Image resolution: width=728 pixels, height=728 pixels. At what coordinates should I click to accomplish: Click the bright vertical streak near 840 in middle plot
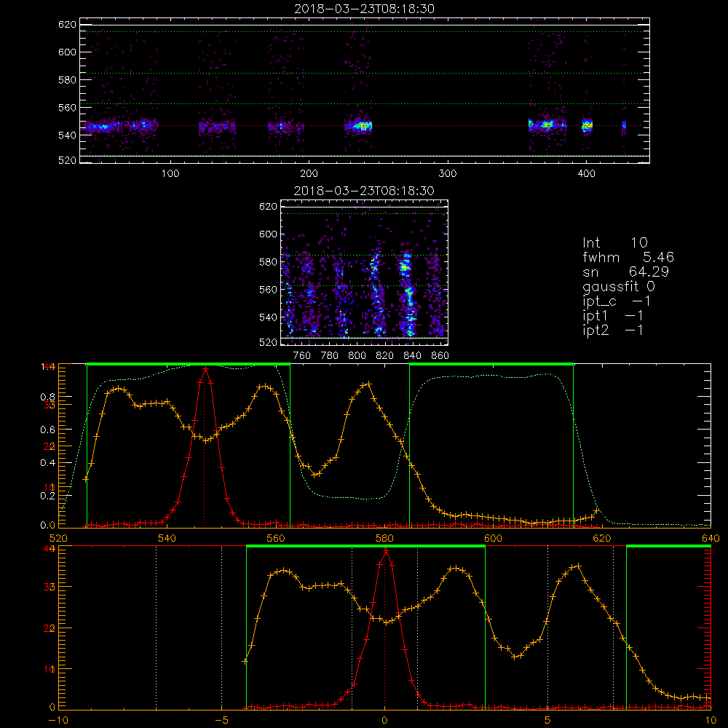pos(408,293)
